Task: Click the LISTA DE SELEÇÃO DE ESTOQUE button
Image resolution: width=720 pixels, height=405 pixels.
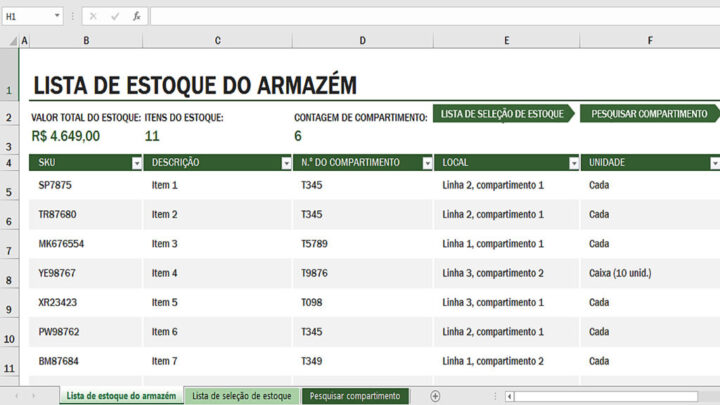Action: (502, 114)
